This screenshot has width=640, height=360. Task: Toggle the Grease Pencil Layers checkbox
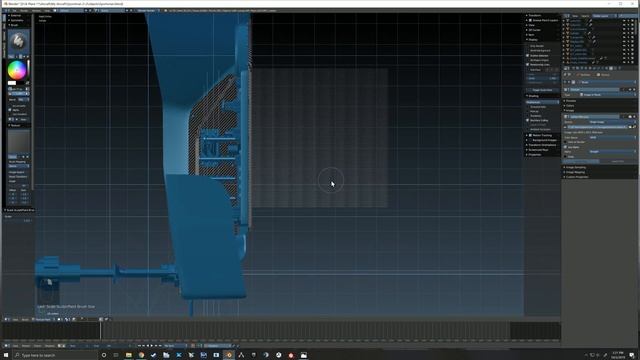tap(530, 20)
